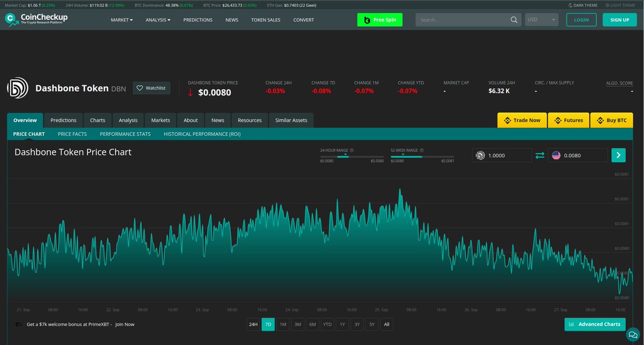644x345 pixels.
Task: Click the green convert arrow button
Action: 618,156
